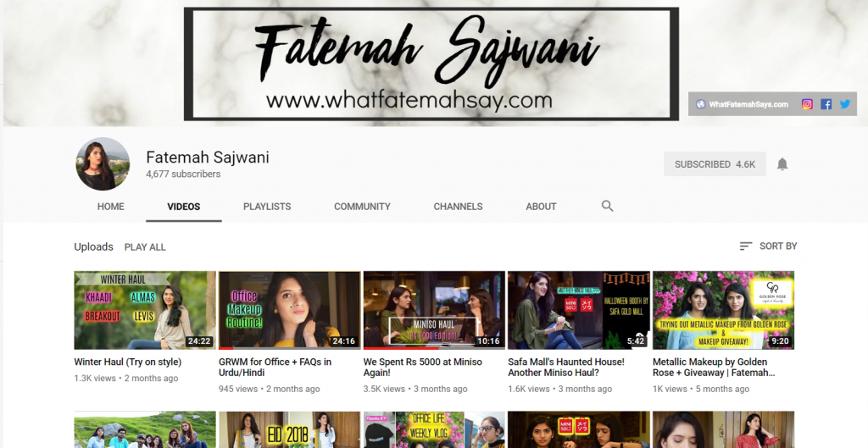Open the Instagram link in the banner
This screenshot has width=868, height=448.
click(x=807, y=104)
